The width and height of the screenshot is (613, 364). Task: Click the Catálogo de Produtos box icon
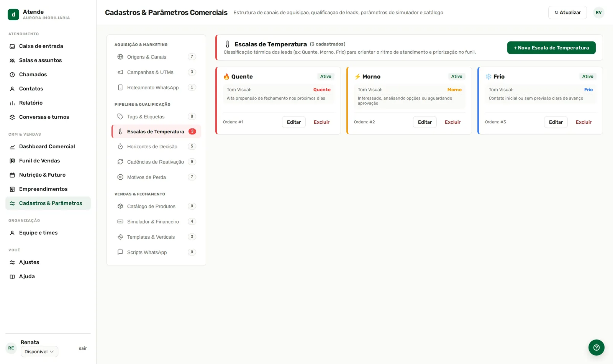click(120, 206)
